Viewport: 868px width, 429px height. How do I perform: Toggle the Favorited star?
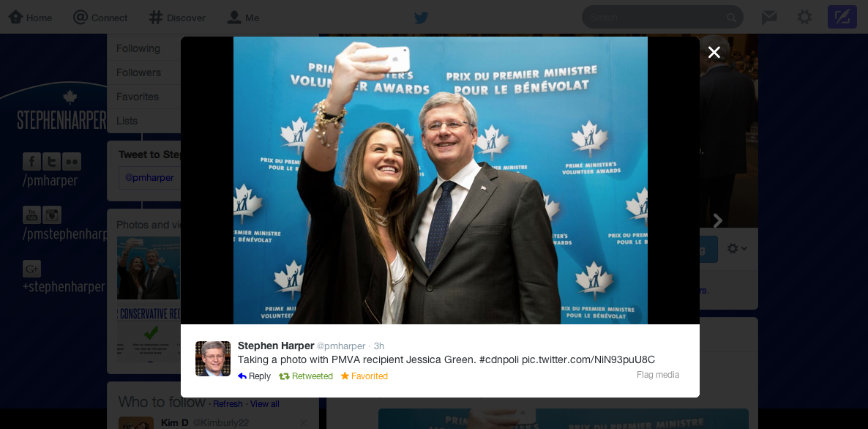364,376
